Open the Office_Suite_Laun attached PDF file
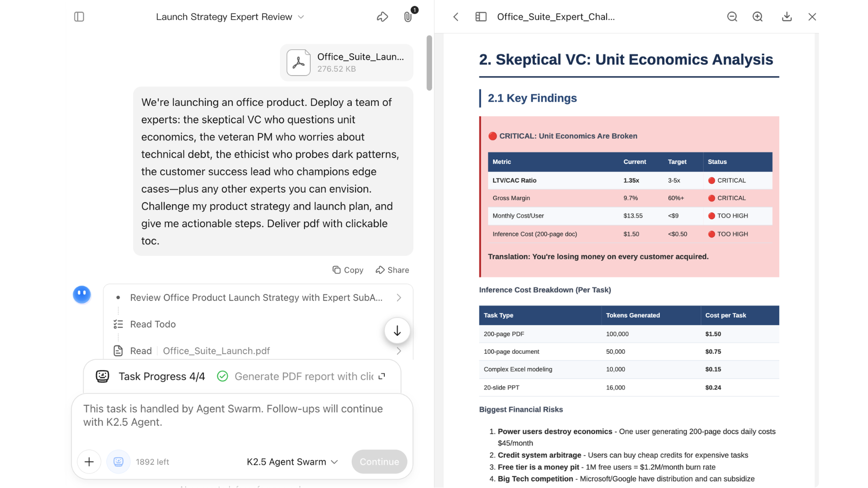The height and width of the screenshot is (488, 868). point(346,62)
